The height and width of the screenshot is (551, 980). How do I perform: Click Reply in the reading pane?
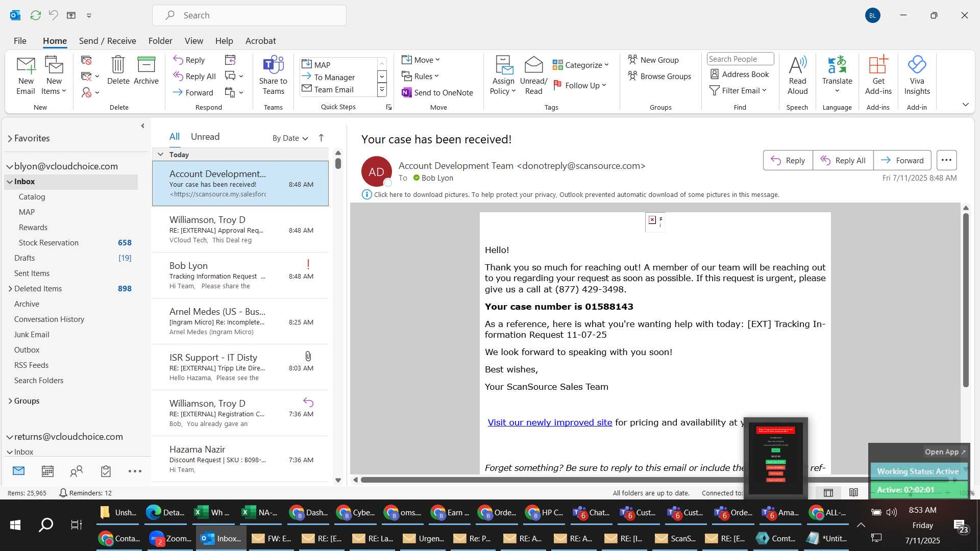click(x=788, y=160)
